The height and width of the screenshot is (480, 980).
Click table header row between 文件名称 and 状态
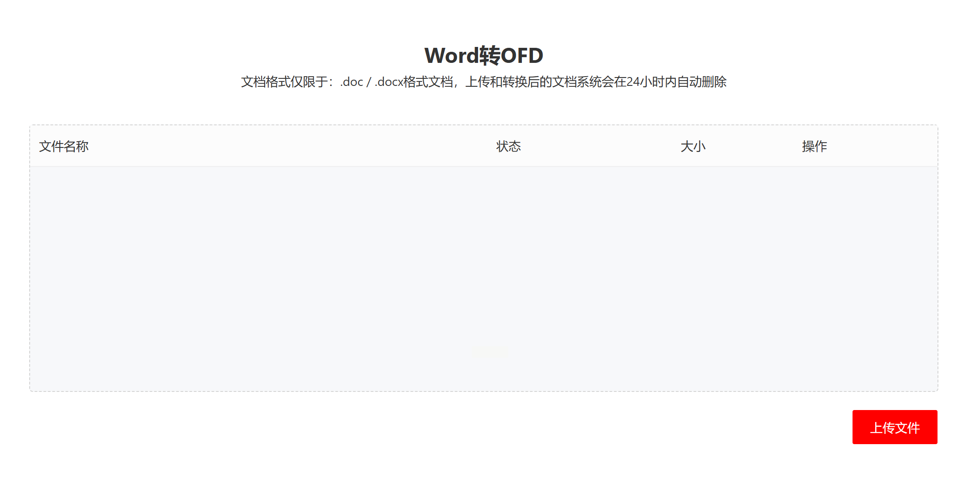tap(288, 146)
